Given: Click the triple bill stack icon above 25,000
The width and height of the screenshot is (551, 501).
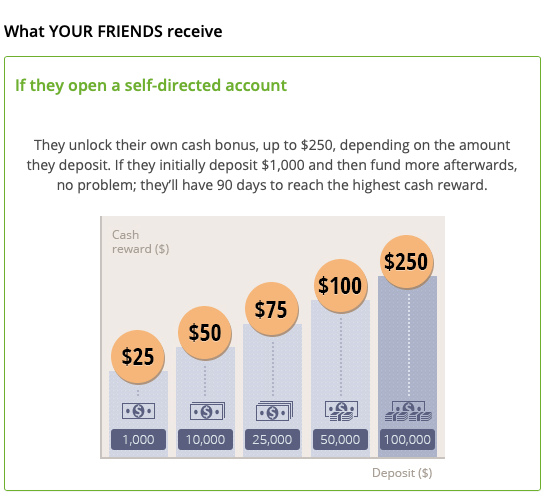Looking at the screenshot, I should click(x=274, y=411).
